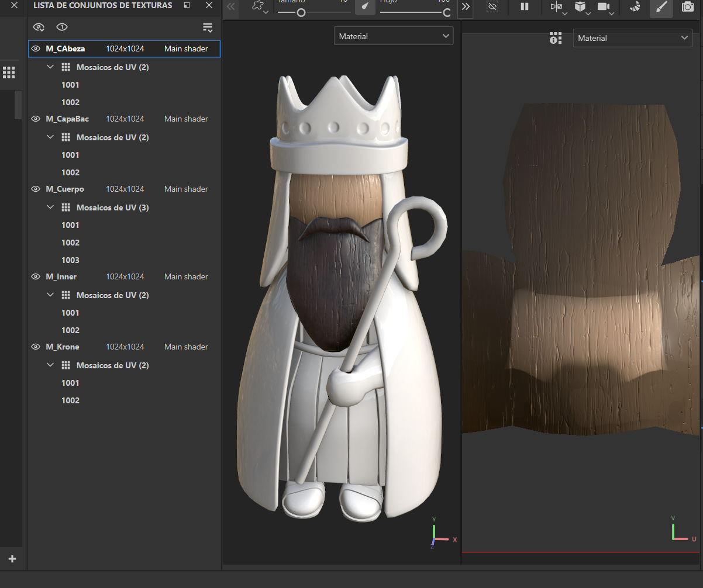Expand the toolbar with double-chevron button
The image size is (703, 588).
466,7
